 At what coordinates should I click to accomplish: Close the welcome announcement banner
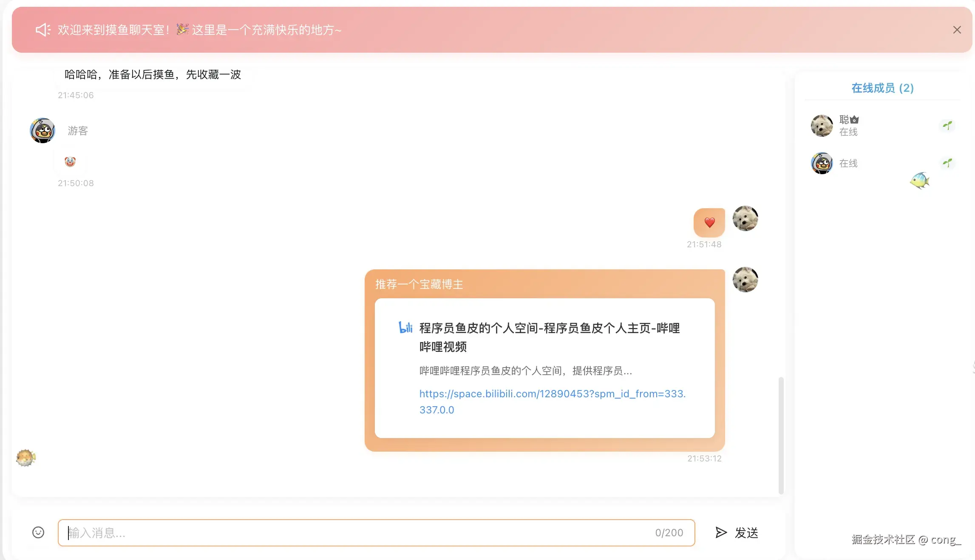957,30
